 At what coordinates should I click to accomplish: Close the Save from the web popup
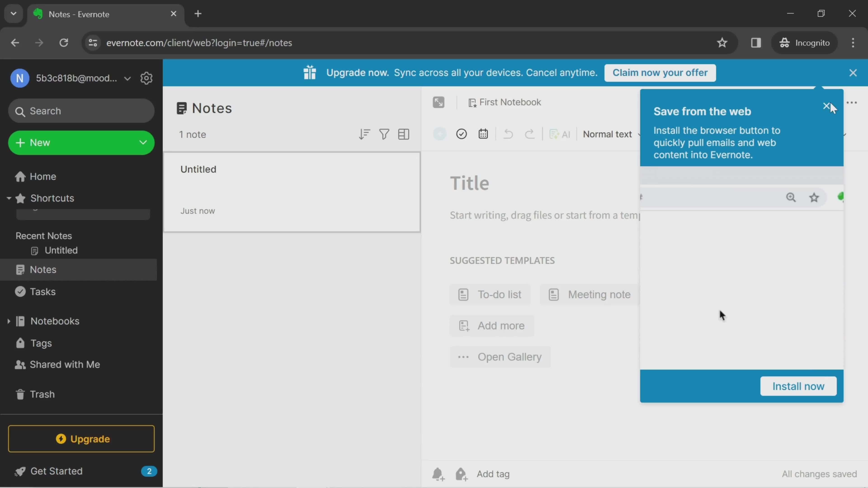coord(826,106)
